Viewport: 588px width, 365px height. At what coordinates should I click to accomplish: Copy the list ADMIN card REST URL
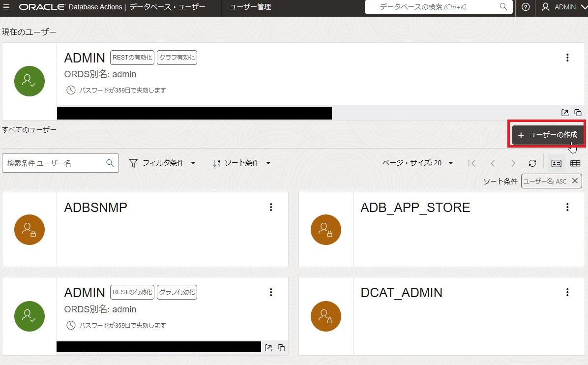281,348
